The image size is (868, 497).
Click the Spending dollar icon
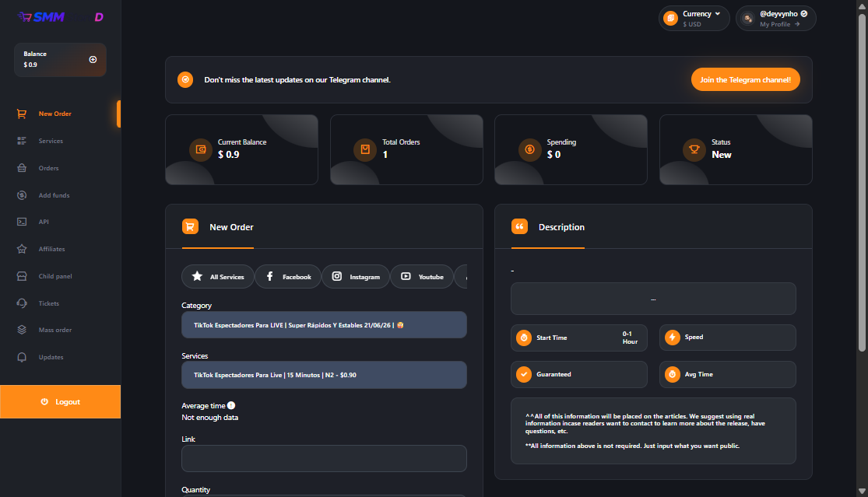pyautogui.click(x=530, y=149)
